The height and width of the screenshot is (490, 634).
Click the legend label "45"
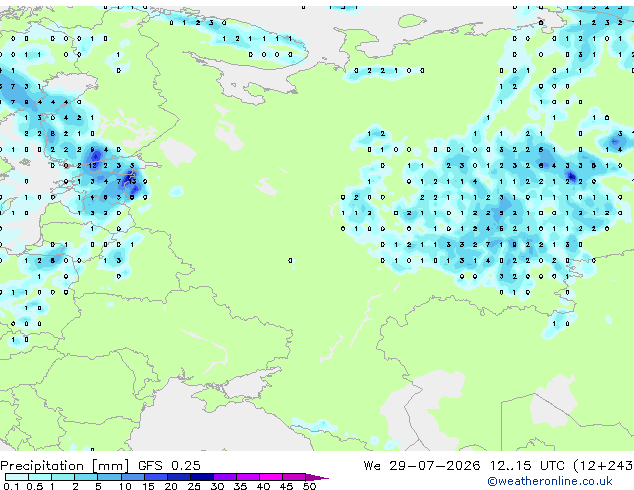(286, 486)
